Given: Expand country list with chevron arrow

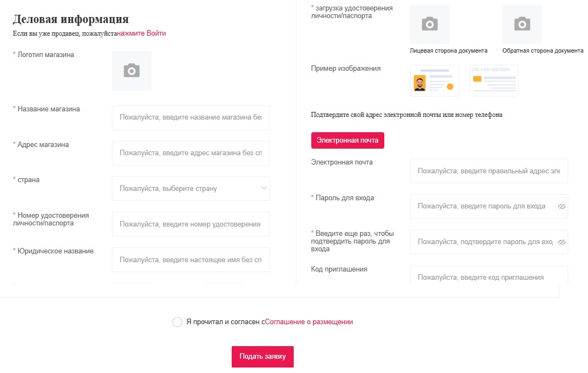Looking at the screenshot, I should coord(264,188).
